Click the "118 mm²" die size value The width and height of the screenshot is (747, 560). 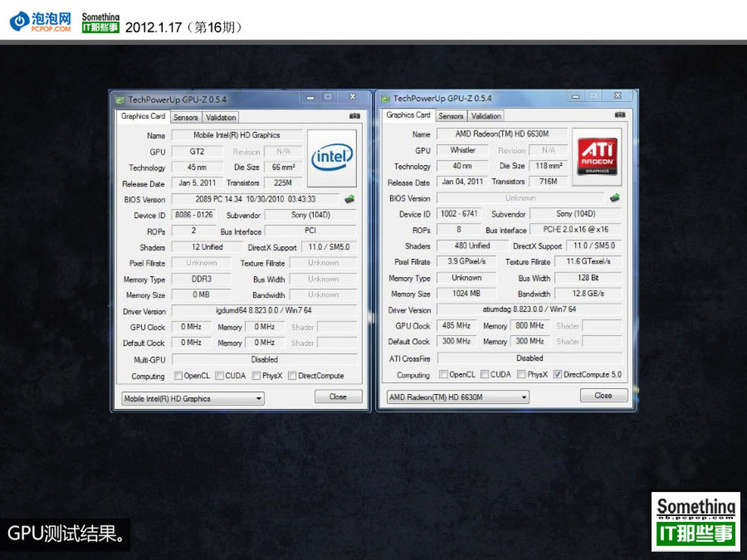click(549, 166)
